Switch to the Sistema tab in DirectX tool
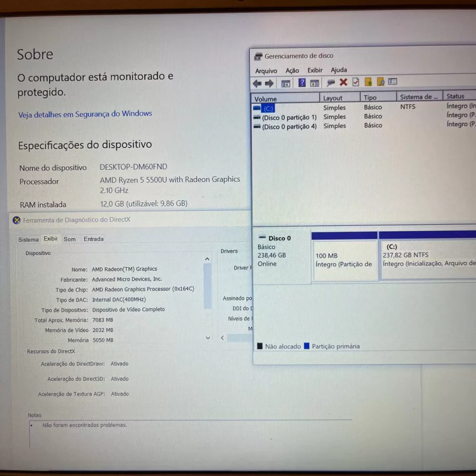Screen dimensions: 476x476 tap(29, 239)
